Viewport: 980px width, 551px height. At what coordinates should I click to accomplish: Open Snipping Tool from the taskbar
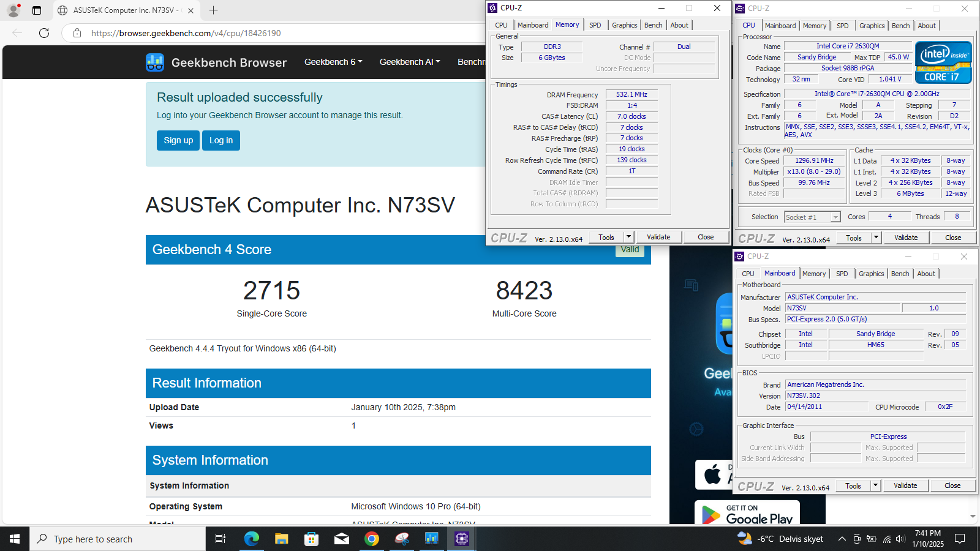(x=401, y=539)
